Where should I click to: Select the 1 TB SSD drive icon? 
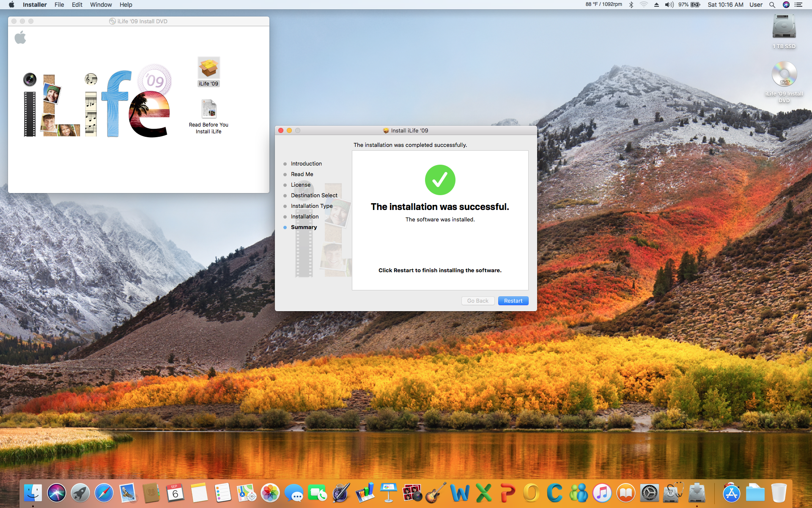784,31
